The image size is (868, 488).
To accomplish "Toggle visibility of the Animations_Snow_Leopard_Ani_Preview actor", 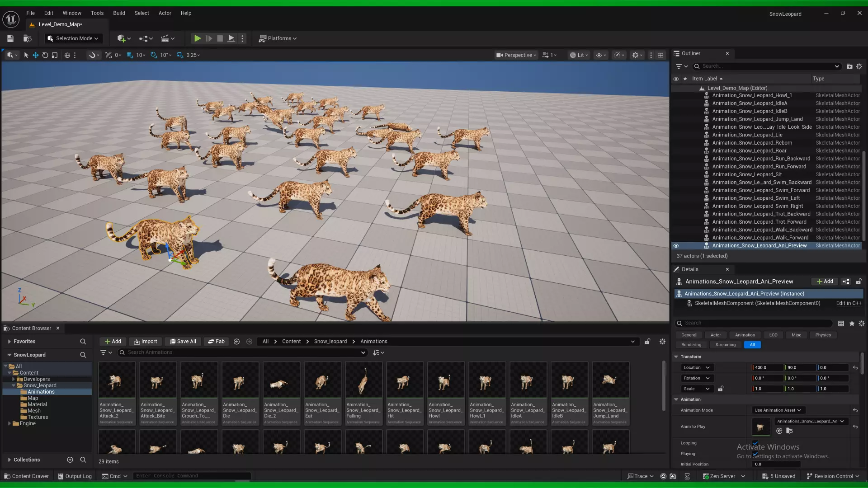I will pyautogui.click(x=676, y=246).
